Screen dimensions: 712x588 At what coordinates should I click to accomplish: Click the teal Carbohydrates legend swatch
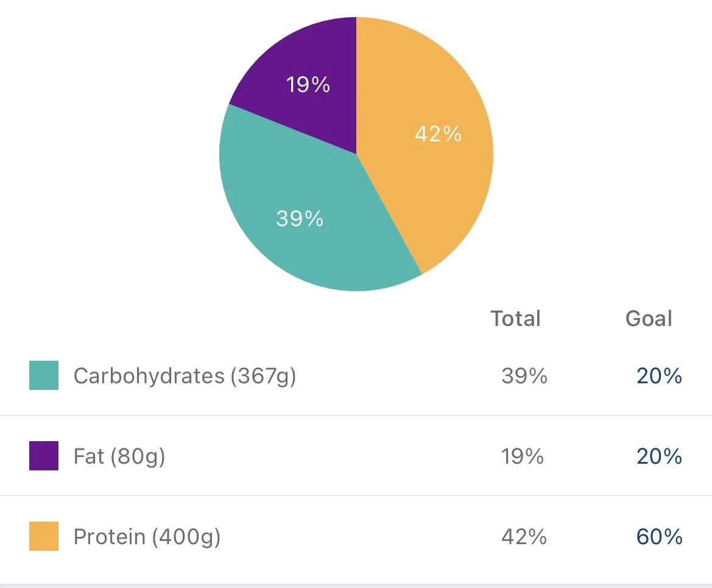(44, 375)
